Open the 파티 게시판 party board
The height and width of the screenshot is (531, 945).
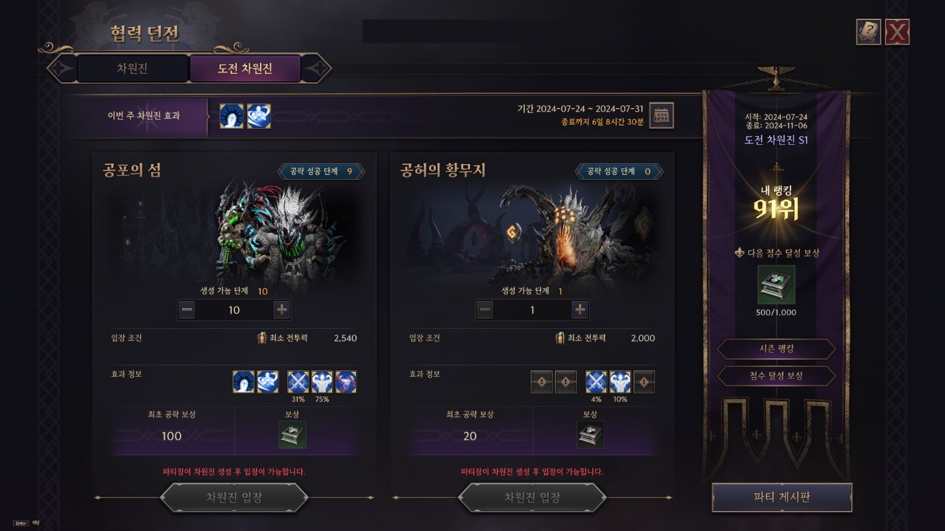tap(782, 497)
